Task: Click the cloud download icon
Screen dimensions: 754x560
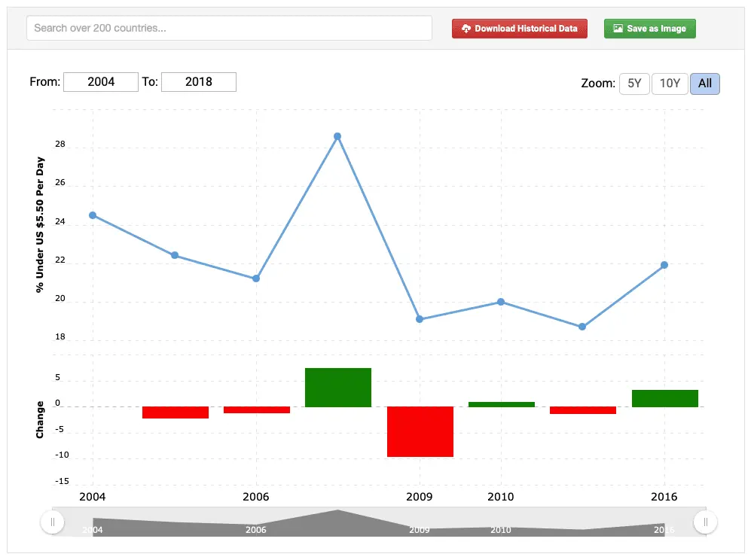Action: (466, 29)
